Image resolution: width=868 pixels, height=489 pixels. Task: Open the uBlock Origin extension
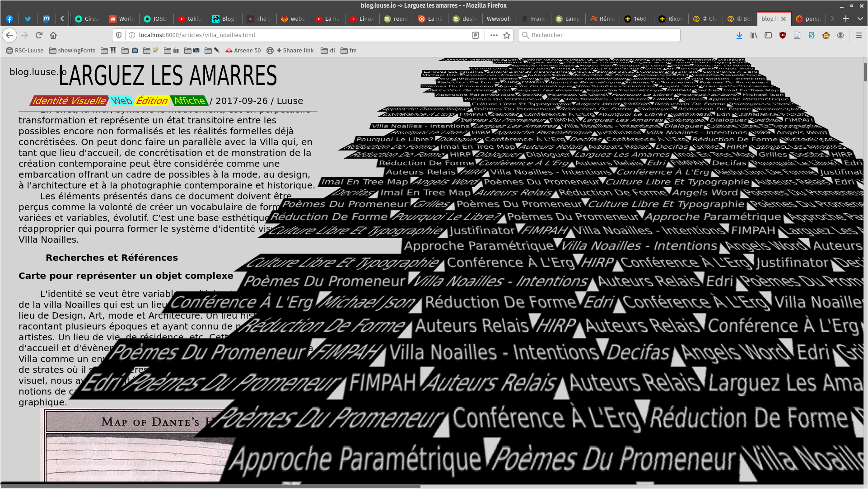coord(783,35)
